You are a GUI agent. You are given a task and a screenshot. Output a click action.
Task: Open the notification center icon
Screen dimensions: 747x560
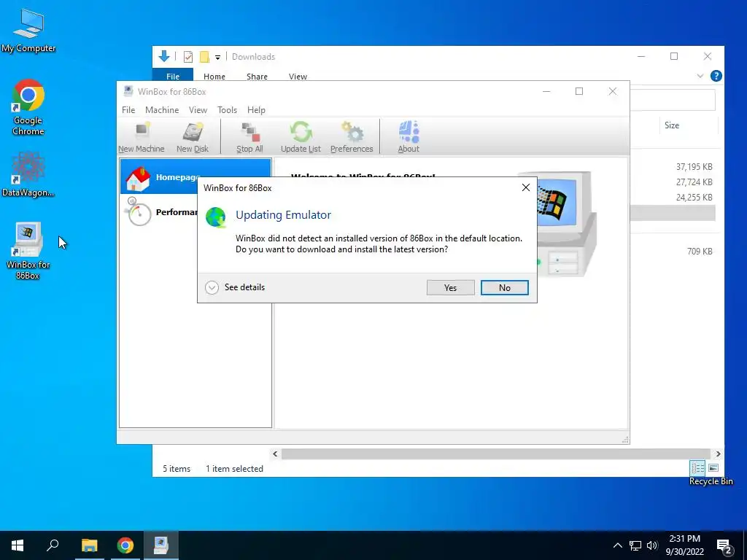click(724, 547)
